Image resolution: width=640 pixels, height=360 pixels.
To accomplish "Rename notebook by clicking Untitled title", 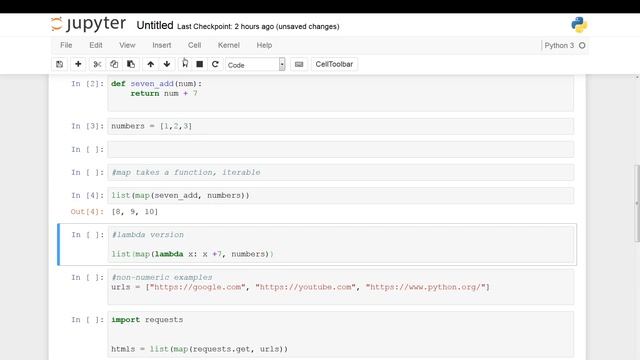I will [x=155, y=25].
